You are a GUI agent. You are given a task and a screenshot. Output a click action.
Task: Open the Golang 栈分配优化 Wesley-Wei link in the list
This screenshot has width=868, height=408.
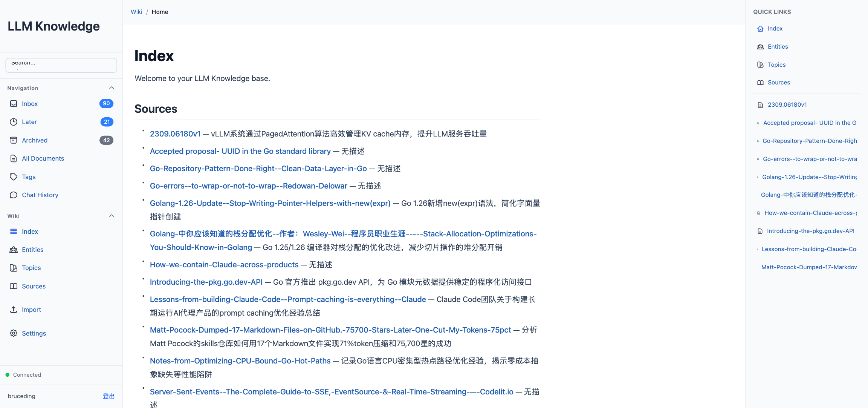click(x=343, y=241)
